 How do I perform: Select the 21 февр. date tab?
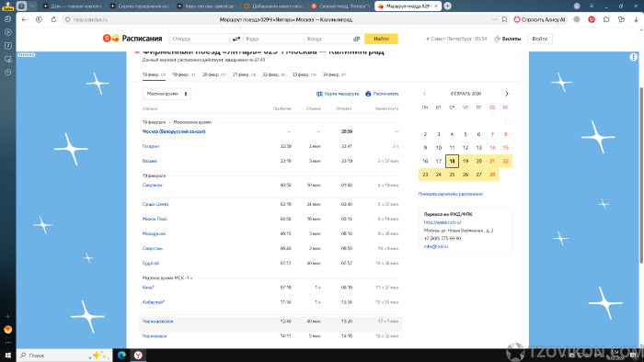[x=244, y=74]
